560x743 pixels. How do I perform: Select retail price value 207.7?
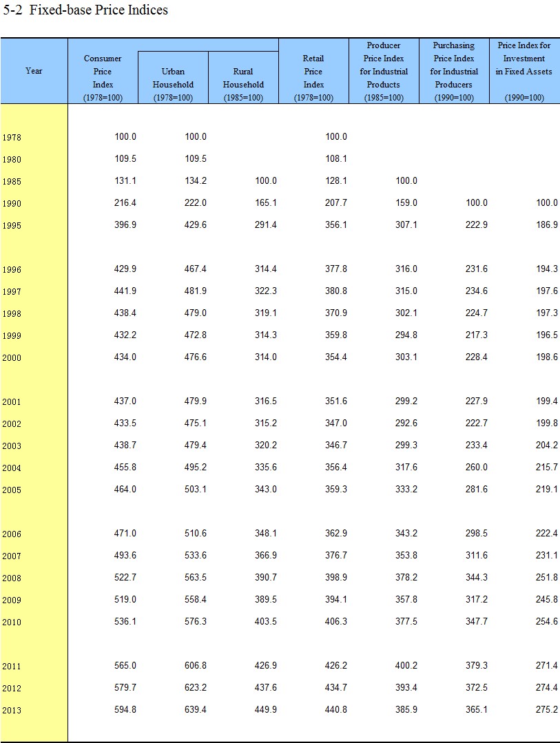tap(335, 202)
